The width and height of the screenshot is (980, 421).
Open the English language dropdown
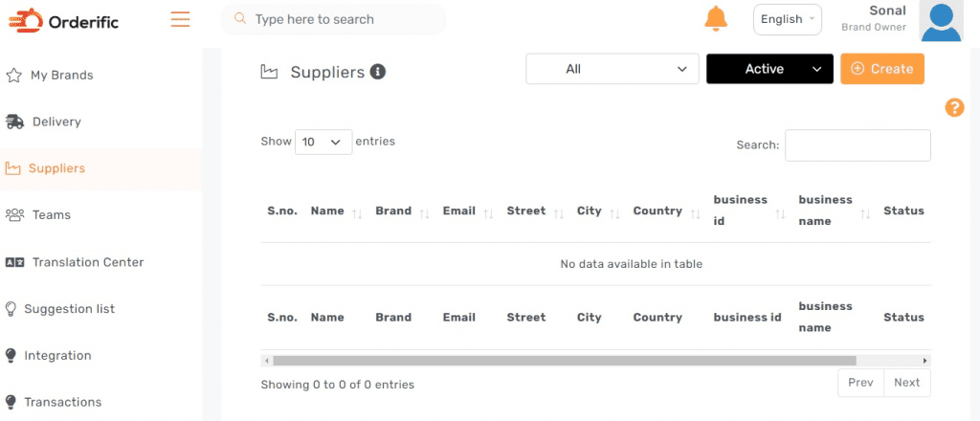click(787, 19)
